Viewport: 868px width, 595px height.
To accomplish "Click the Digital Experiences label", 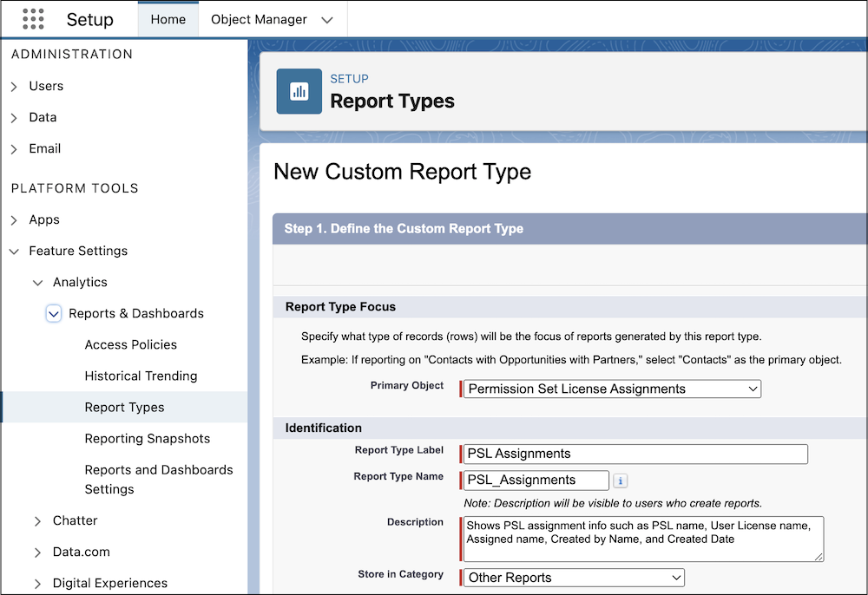I will coord(109,583).
